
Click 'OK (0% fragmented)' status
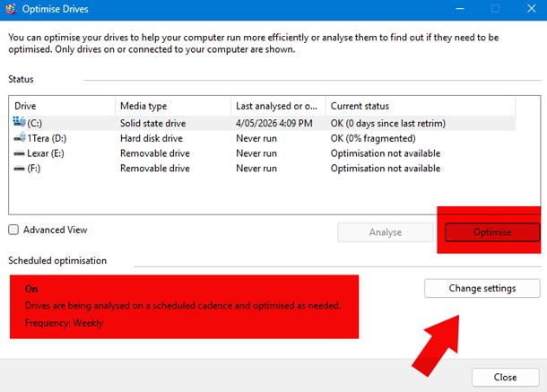[373, 138]
